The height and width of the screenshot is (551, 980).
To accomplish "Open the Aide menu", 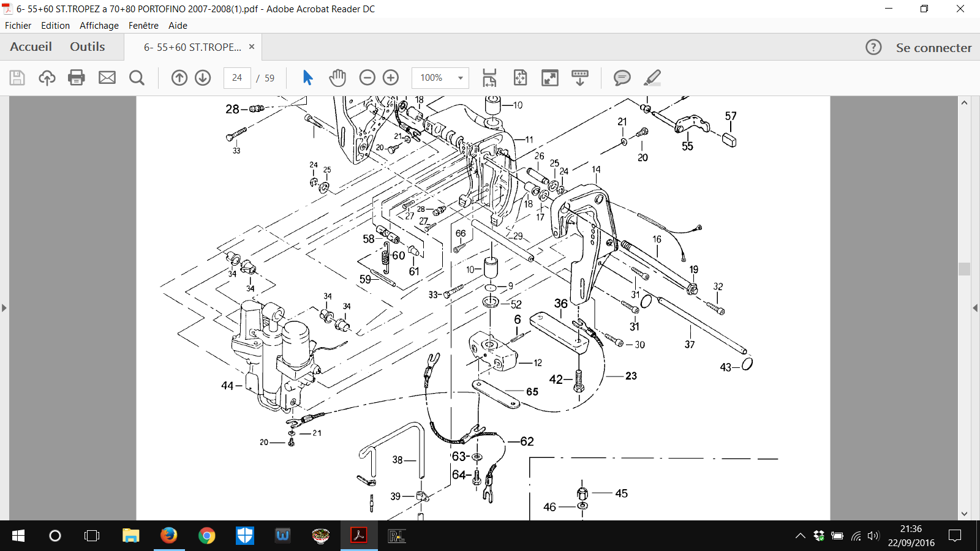I will [x=178, y=26].
